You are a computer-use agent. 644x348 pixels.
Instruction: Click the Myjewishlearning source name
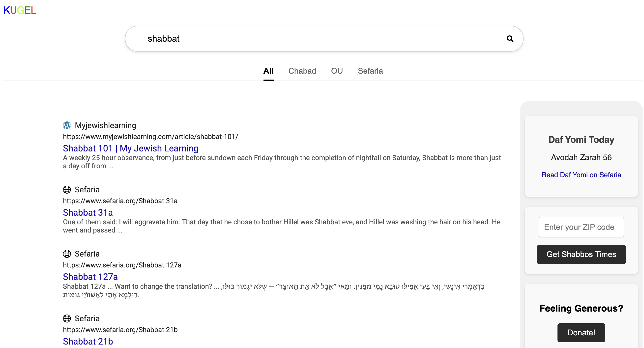point(106,125)
